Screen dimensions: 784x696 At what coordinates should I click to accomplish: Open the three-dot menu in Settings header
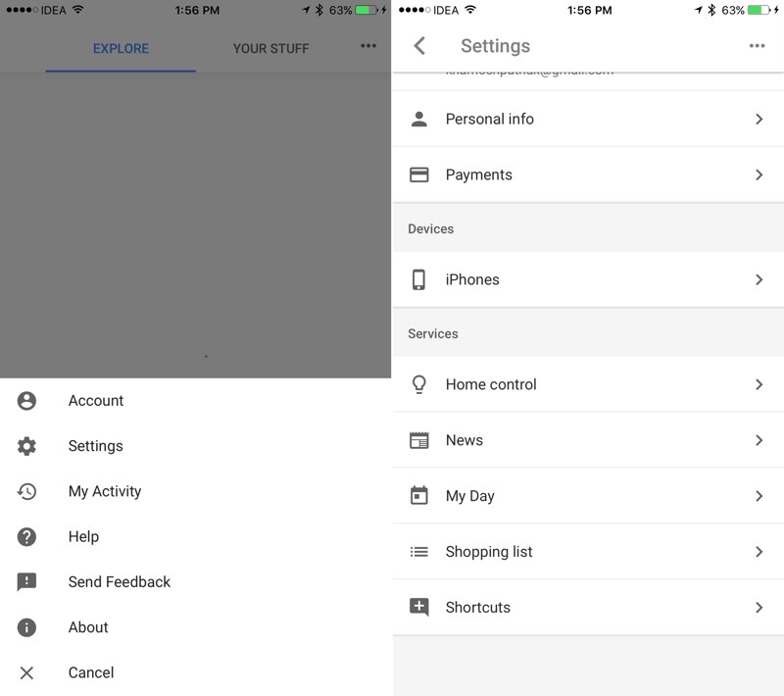[757, 46]
